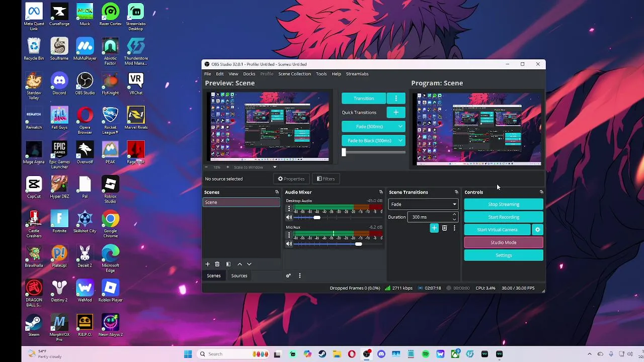
Task: Open Mic/Aux options three-dot menu
Action: (289, 235)
